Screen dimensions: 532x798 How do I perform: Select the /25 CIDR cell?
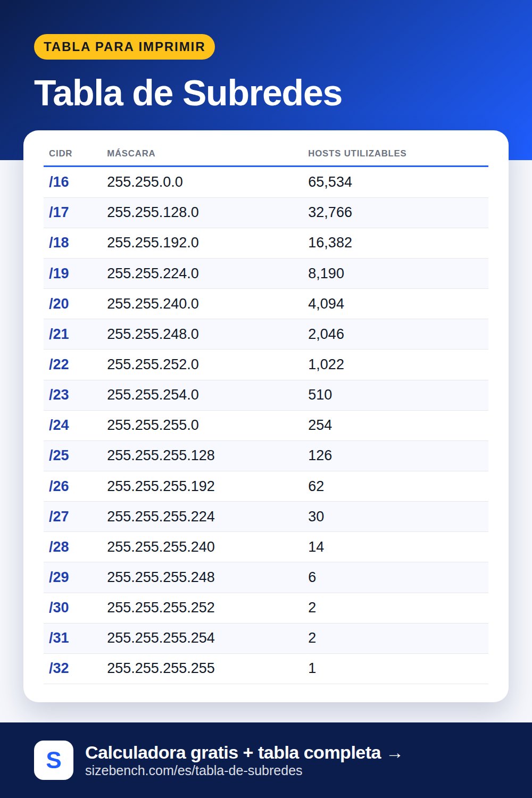[x=59, y=455]
